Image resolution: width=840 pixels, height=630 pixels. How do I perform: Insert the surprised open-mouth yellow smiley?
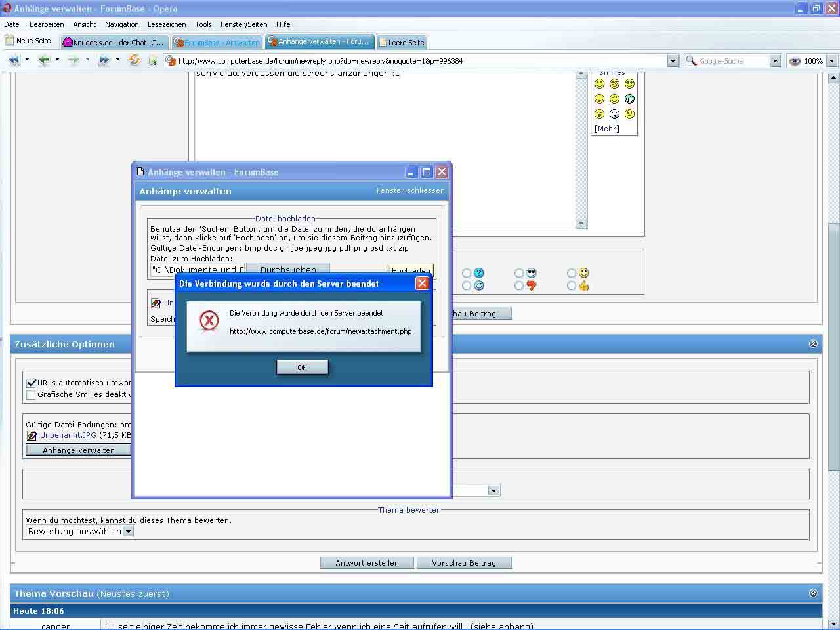[x=599, y=114]
